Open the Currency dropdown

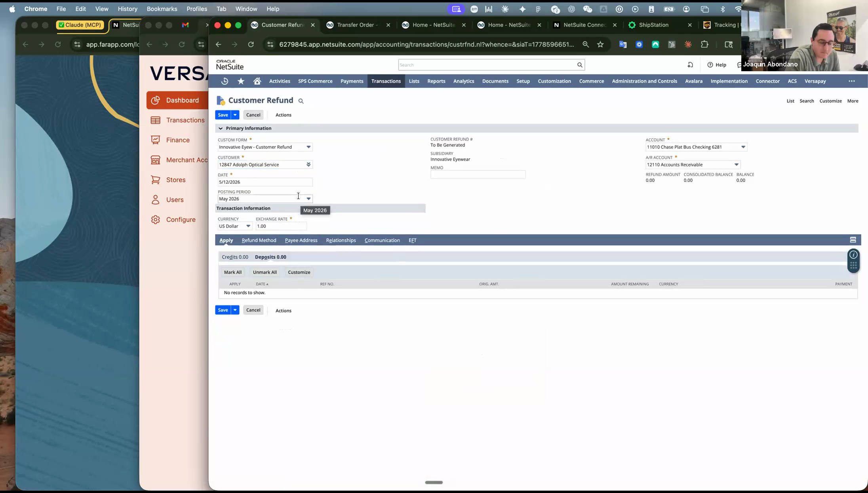point(248,226)
